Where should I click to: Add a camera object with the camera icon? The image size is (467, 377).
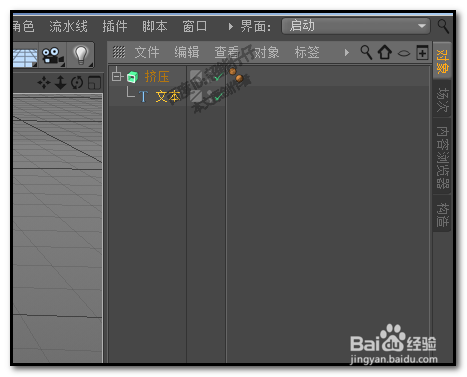coord(53,55)
